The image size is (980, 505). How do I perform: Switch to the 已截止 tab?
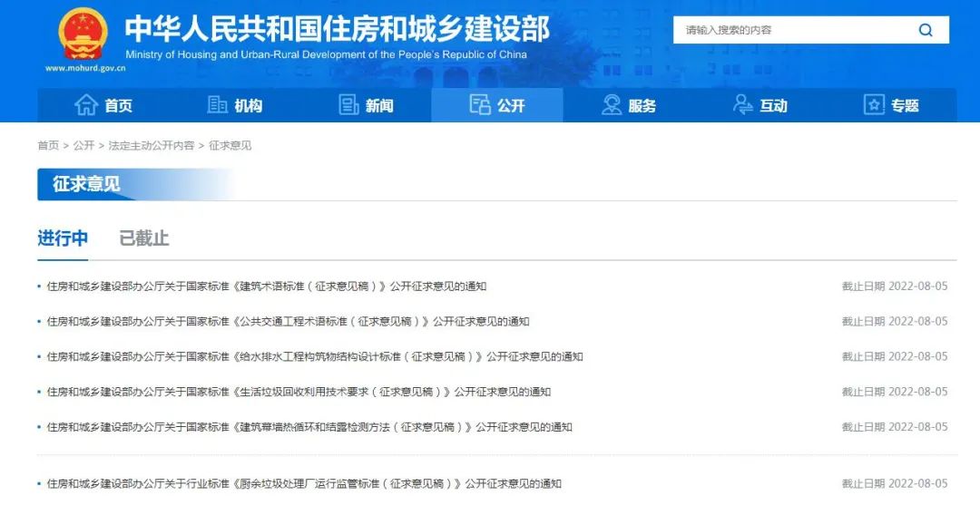144,238
